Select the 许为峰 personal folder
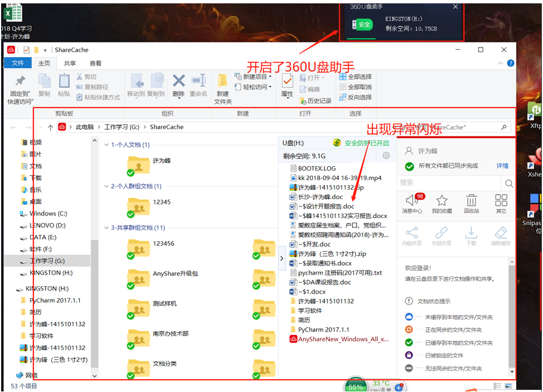The height and width of the screenshot is (392, 543). 138,166
